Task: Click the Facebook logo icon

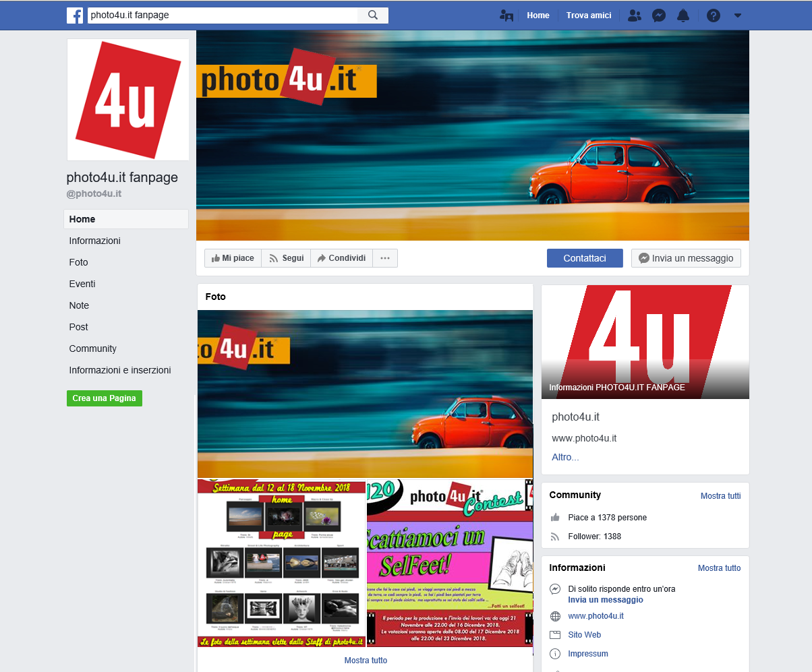Action: pos(75,16)
